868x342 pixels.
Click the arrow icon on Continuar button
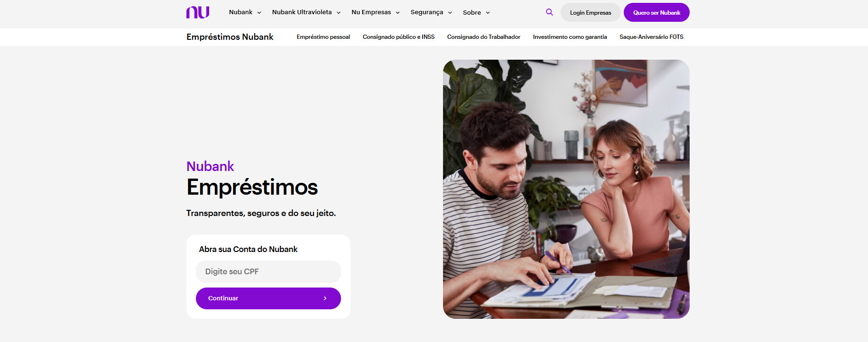tap(325, 298)
